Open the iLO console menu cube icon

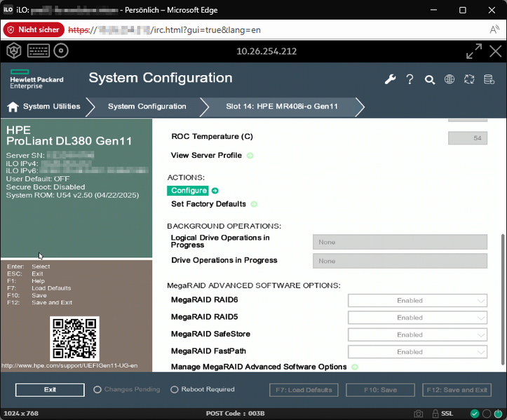(13, 50)
